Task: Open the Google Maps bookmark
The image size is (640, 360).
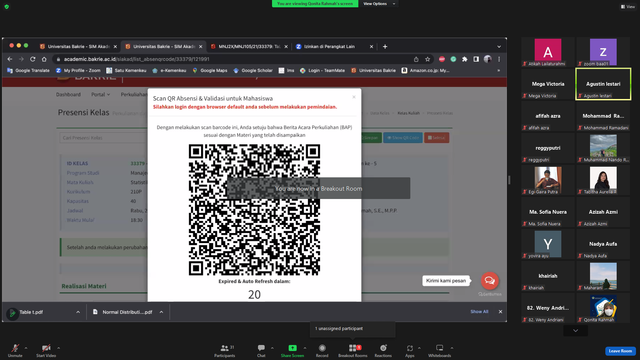Action: pyautogui.click(x=209, y=70)
